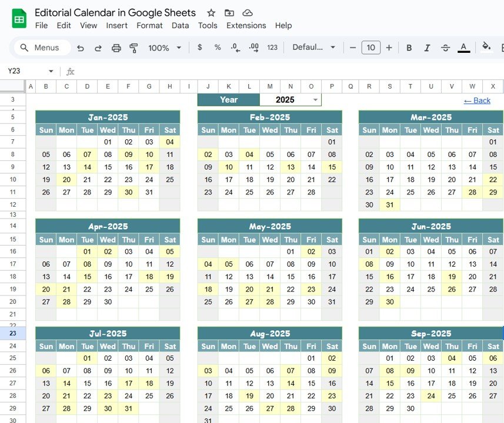Increase font size with plus button
The image size is (504, 423).
pos(389,48)
